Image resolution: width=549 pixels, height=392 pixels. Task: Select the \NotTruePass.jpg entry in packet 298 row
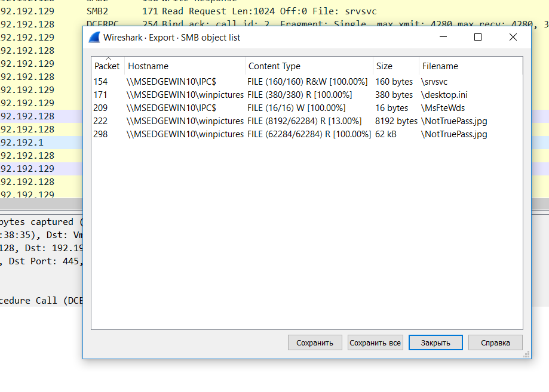pos(454,134)
